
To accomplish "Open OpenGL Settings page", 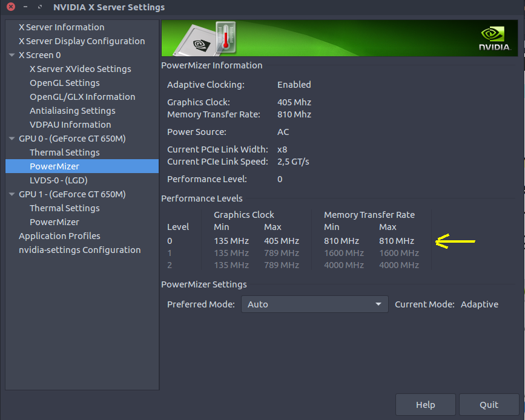I will [65, 83].
